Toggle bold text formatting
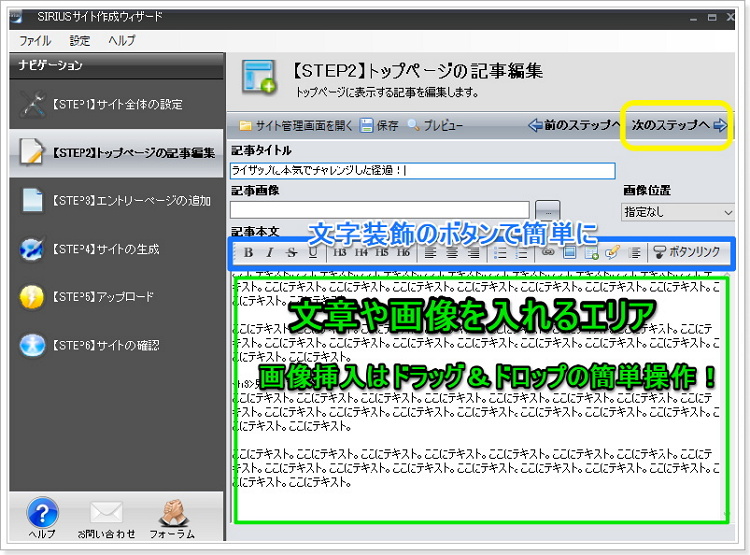Image resolution: width=750 pixels, height=555 pixels. click(248, 253)
